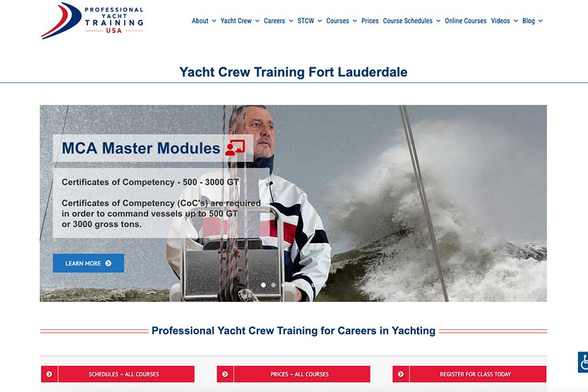Select the first carousel slide dot

tap(263, 285)
